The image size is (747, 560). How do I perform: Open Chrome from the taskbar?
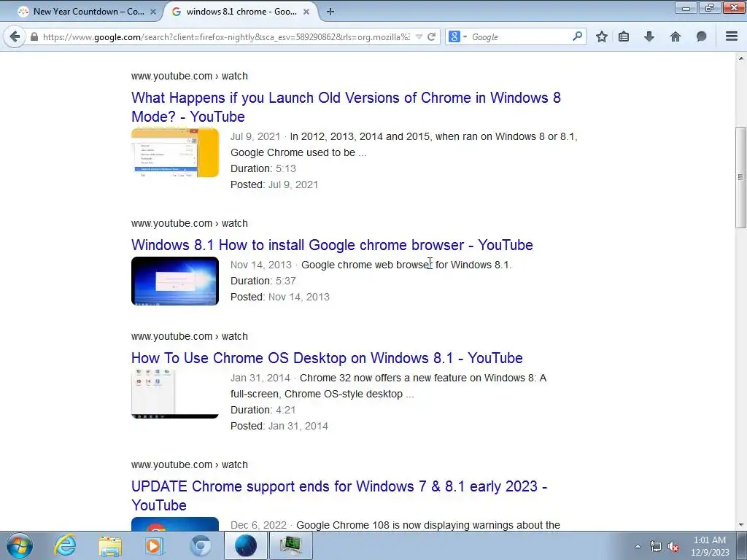pos(200,545)
